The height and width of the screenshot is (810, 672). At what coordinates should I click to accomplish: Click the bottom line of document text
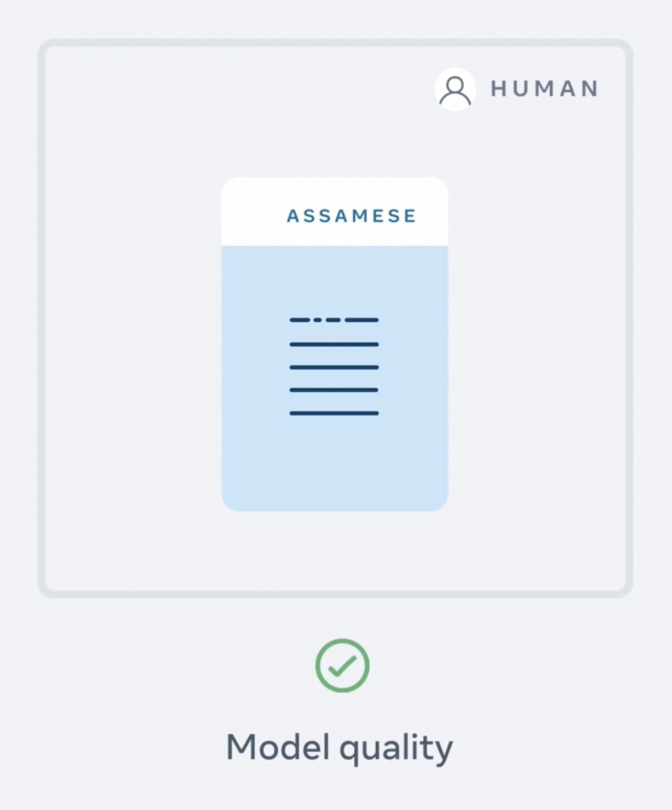point(334,413)
